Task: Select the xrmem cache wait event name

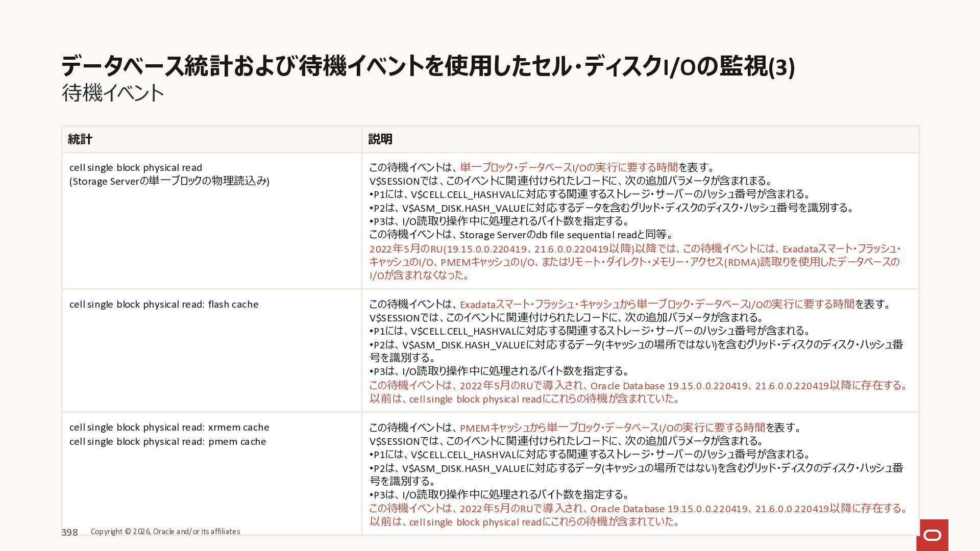Action: click(x=169, y=428)
